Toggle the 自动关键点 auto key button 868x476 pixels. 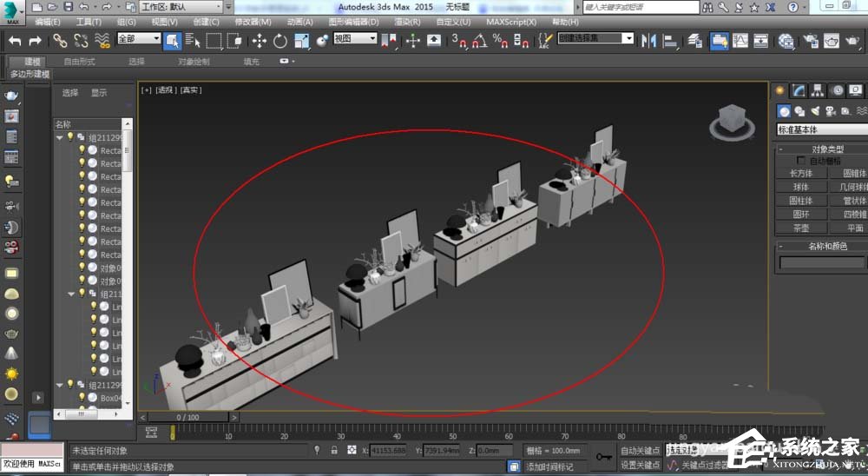tap(641, 451)
